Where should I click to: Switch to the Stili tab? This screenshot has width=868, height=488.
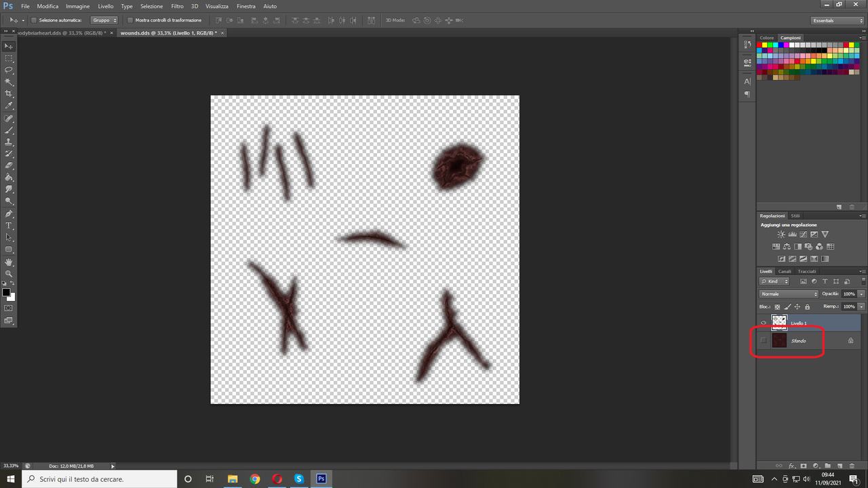point(795,216)
